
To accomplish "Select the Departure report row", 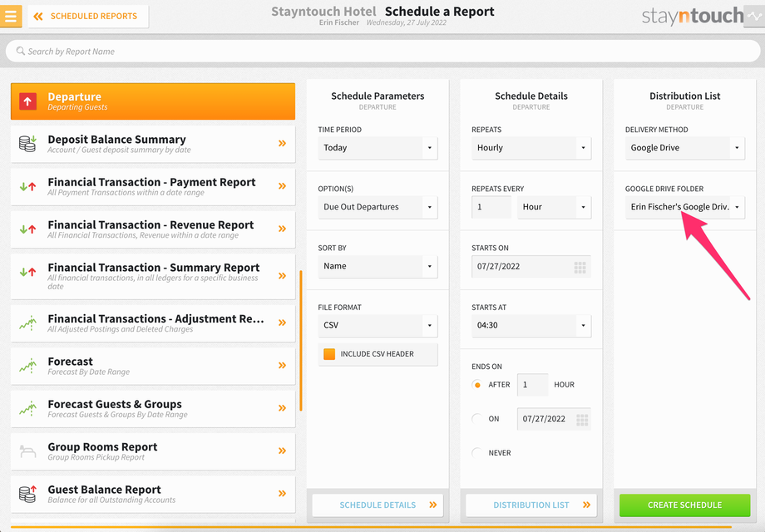I will tap(153, 101).
